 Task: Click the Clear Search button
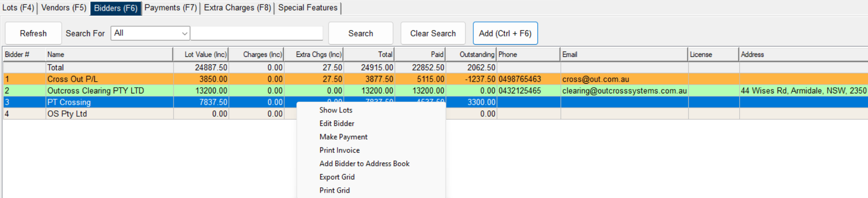click(433, 34)
